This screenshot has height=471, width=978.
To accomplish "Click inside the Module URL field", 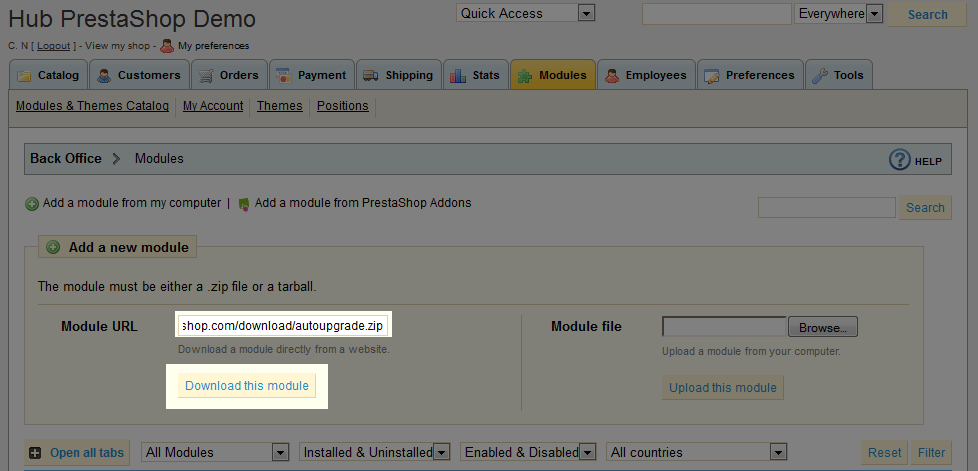I will tap(282, 325).
